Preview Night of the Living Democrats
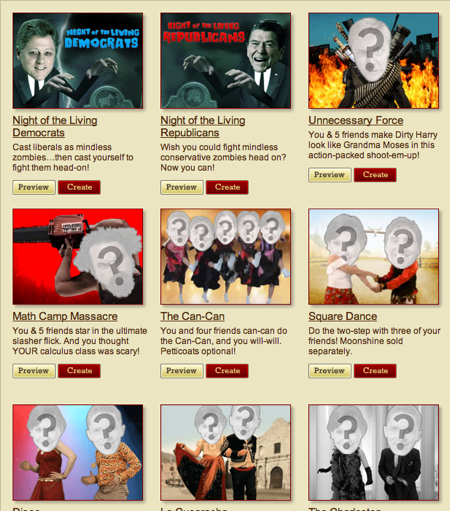450x511 pixels. pyautogui.click(x=34, y=187)
